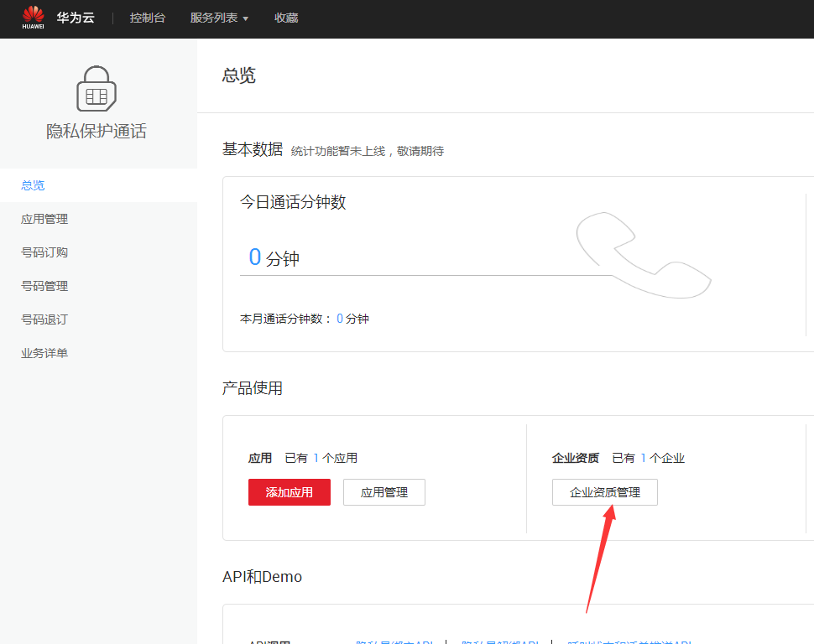
Task: Click the telephone handset illustration
Action: 642,256
